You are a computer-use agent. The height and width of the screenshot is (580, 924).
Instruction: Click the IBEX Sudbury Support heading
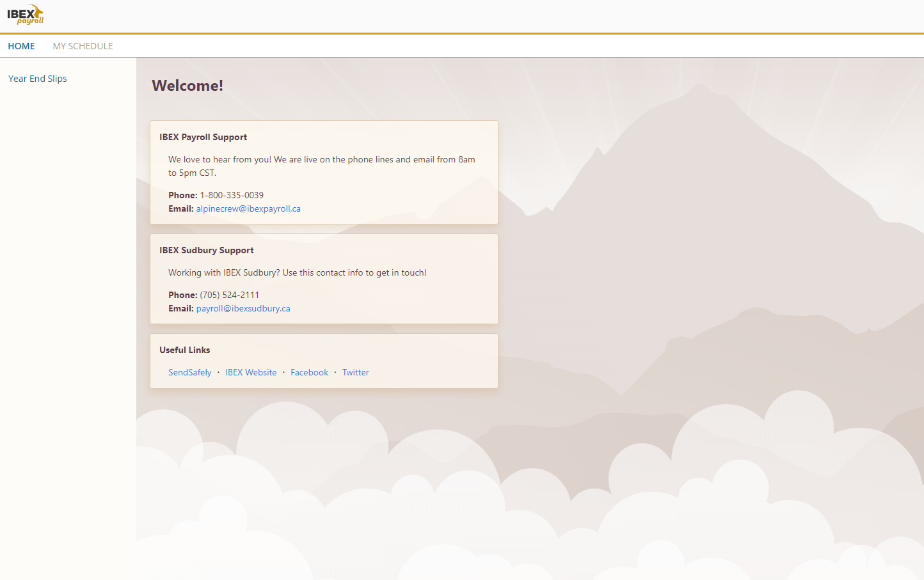click(206, 250)
